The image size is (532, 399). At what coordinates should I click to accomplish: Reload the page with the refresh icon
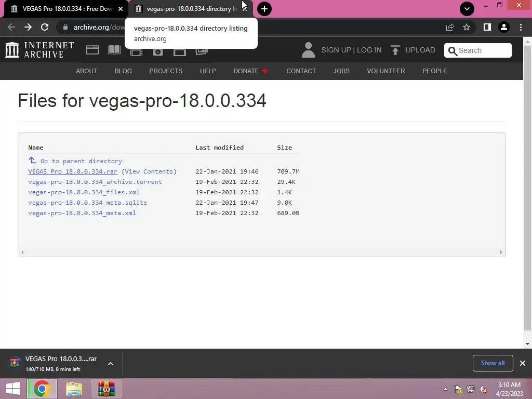click(45, 27)
